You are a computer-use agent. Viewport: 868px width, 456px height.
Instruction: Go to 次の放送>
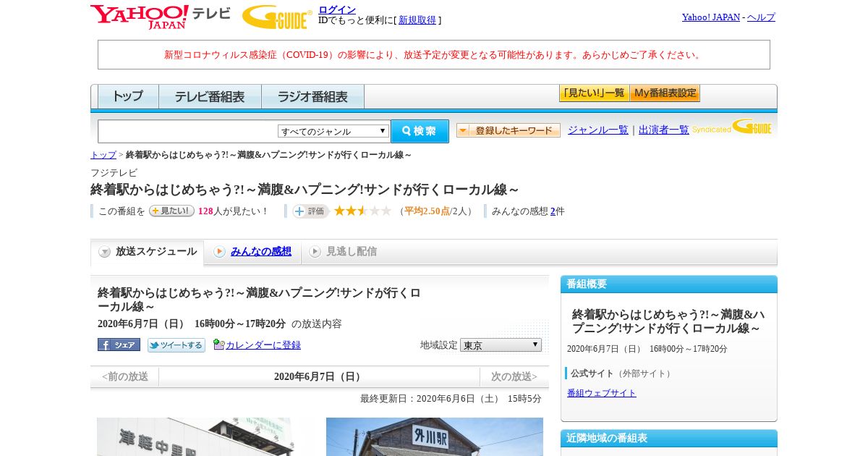point(514,376)
